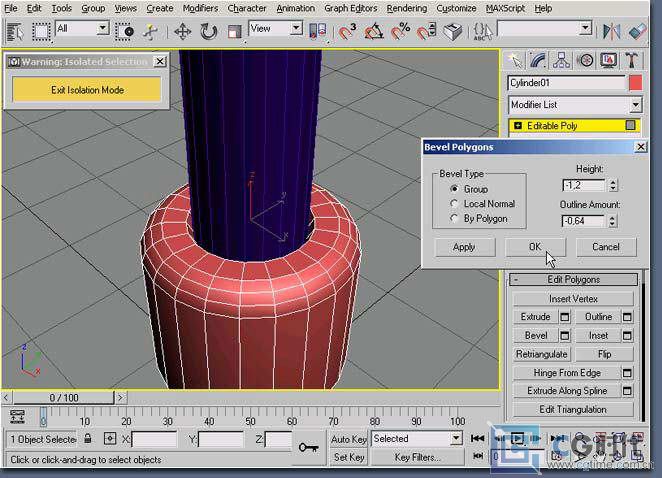This screenshot has width=662, height=478.
Task: Open the Mirror tool in toolbar
Action: coord(611,31)
